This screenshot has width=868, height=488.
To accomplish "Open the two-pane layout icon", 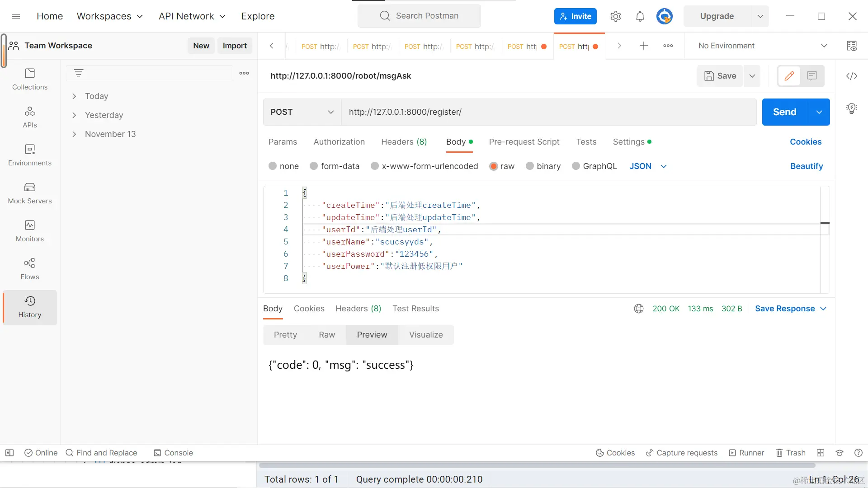I will (821, 453).
